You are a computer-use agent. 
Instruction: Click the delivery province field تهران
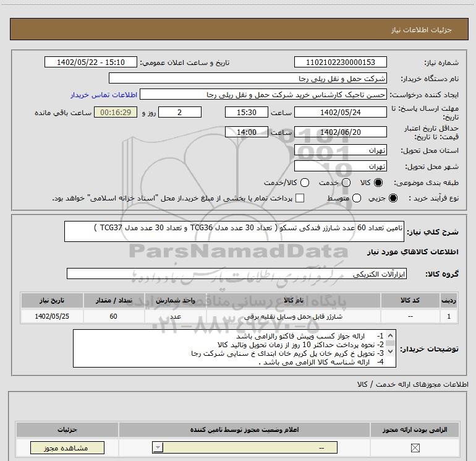pyautogui.click(x=340, y=150)
